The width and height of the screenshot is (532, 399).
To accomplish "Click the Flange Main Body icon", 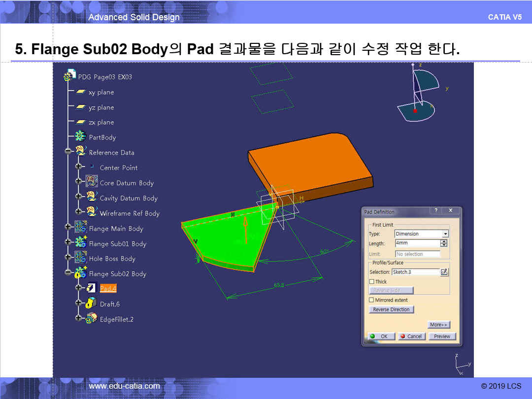I will tap(80, 227).
